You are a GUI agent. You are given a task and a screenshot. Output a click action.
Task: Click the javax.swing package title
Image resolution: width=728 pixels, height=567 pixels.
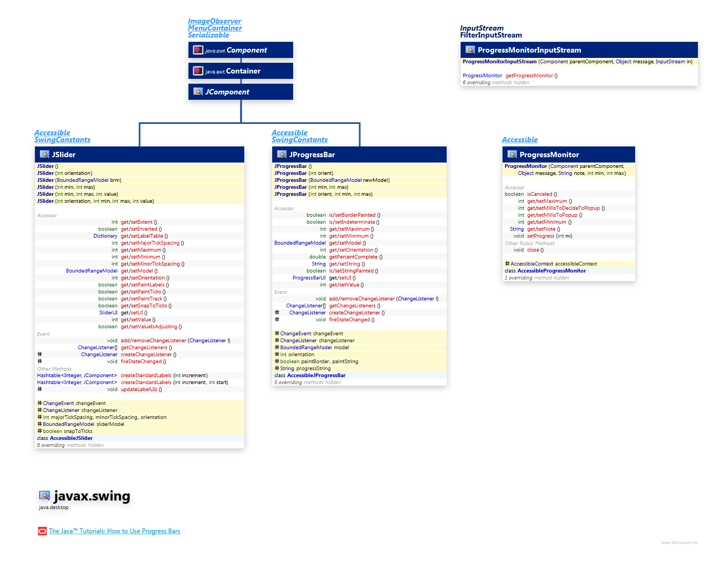tap(92, 496)
